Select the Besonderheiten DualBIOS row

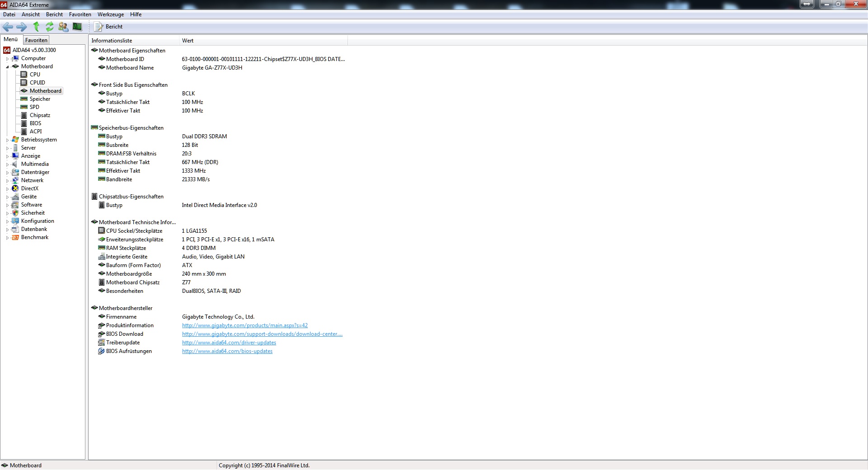tap(219, 291)
